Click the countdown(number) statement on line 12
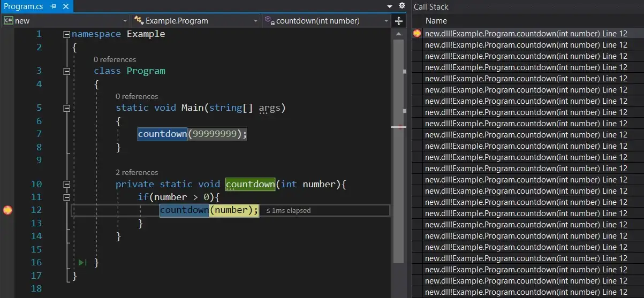This screenshot has height=298, width=644. click(x=209, y=210)
